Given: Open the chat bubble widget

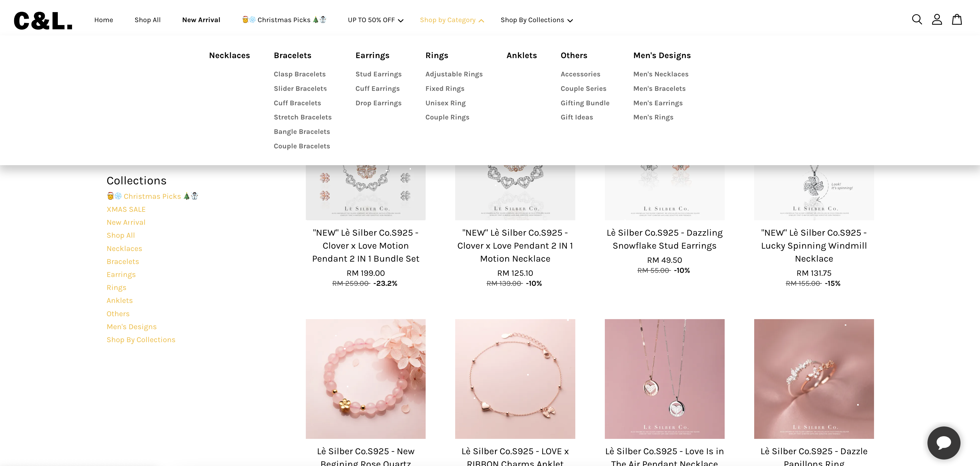Looking at the screenshot, I should (943, 442).
